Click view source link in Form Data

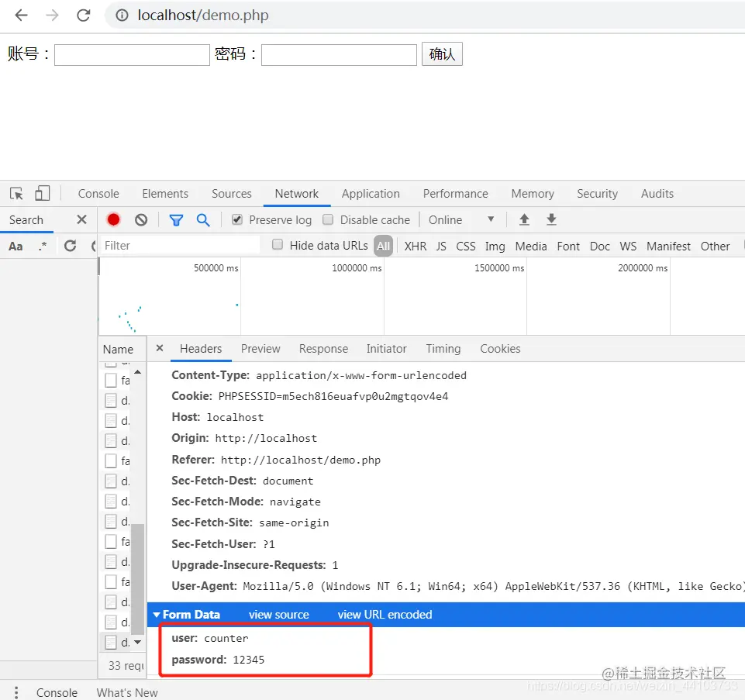point(279,615)
